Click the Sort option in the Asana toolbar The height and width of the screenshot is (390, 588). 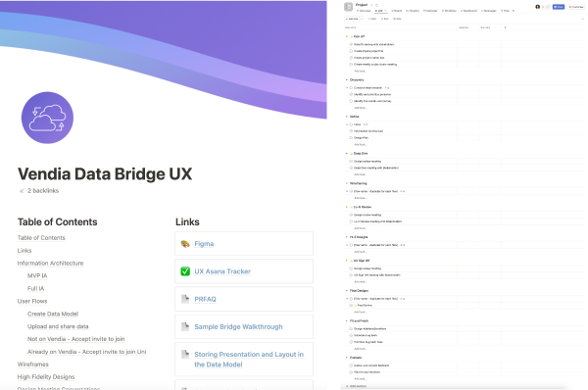385,19
